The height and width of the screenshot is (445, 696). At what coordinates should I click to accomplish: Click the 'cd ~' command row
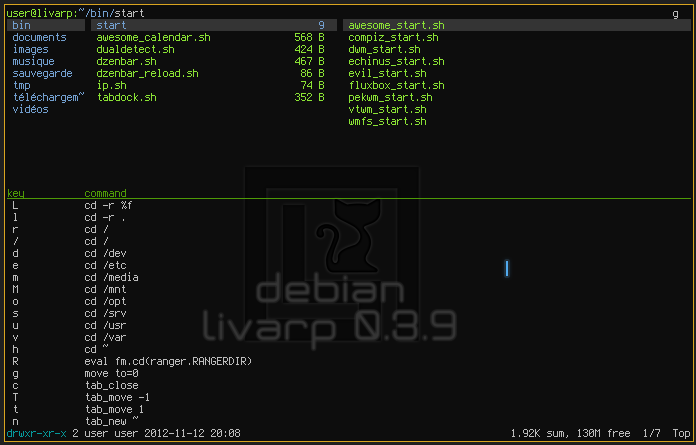click(x=96, y=349)
